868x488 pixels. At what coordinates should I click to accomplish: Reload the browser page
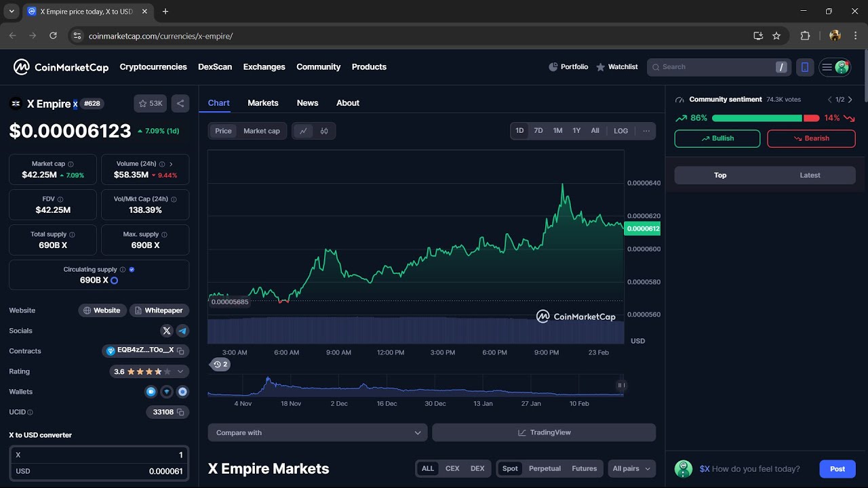point(53,36)
